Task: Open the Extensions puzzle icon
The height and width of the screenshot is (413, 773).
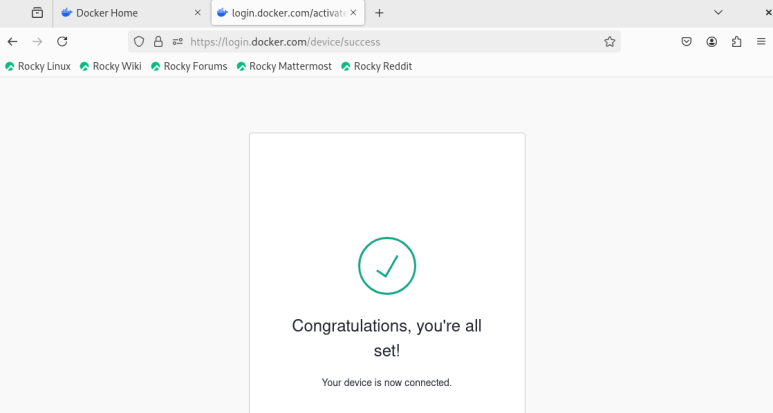Action: 737,42
